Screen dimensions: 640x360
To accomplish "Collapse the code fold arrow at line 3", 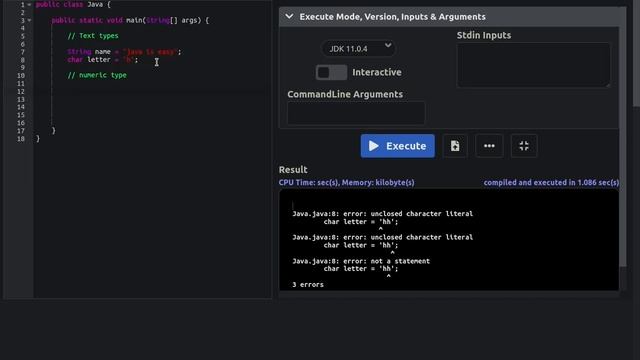I will (29, 20).
